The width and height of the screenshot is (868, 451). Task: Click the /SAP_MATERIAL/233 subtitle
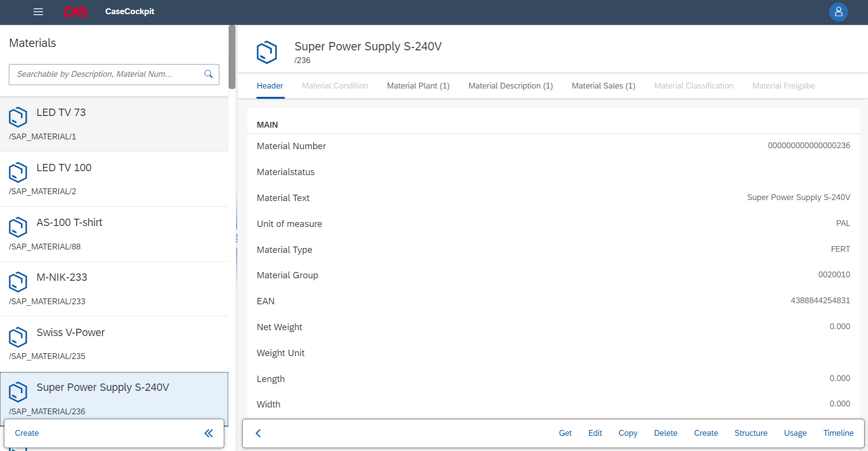point(47,301)
